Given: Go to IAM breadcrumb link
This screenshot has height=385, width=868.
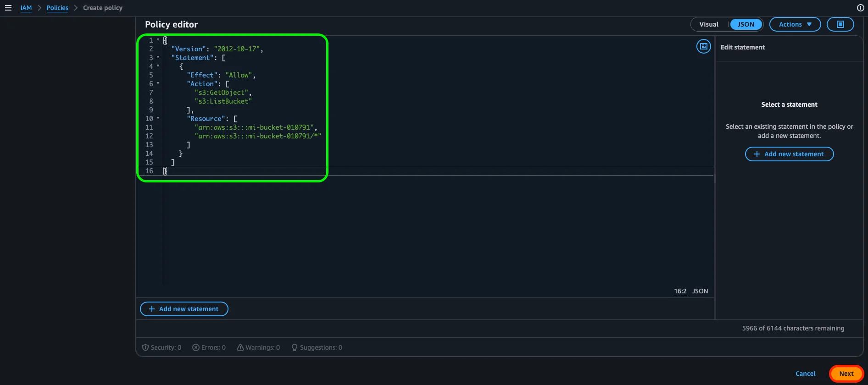Looking at the screenshot, I should [26, 8].
